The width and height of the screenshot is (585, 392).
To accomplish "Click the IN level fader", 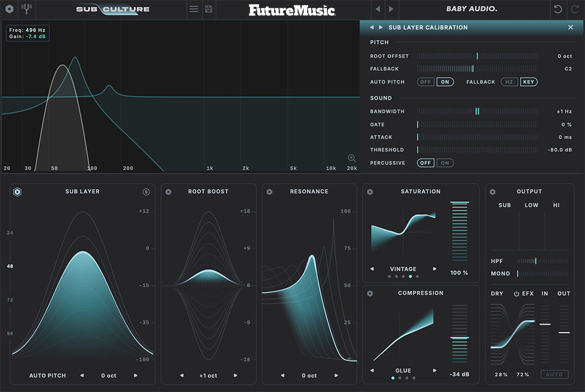I will 545,334.
